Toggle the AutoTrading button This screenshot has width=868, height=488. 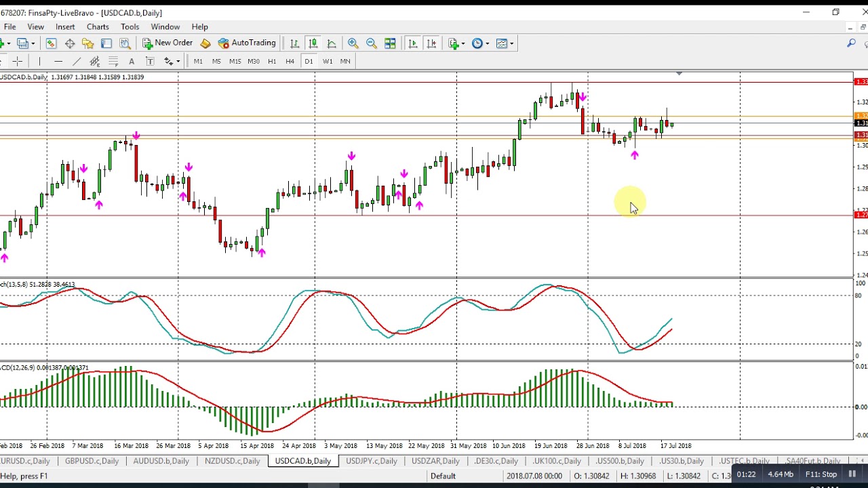click(247, 43)
